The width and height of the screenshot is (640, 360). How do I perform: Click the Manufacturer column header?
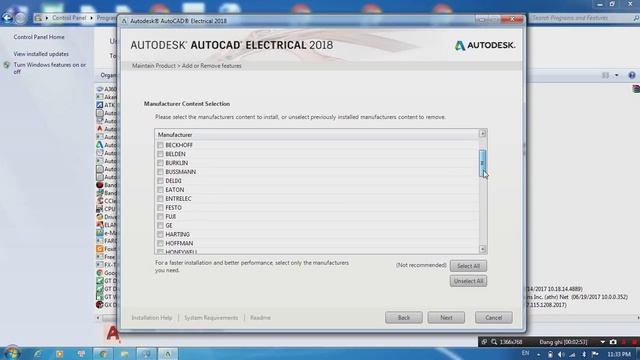[x=316, y=135]
